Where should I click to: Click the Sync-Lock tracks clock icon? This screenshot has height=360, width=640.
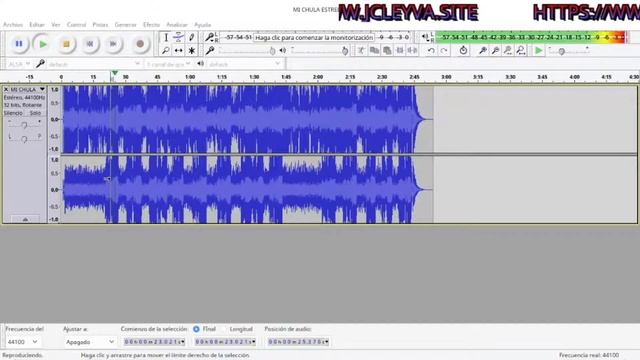(x=463, y=51)
